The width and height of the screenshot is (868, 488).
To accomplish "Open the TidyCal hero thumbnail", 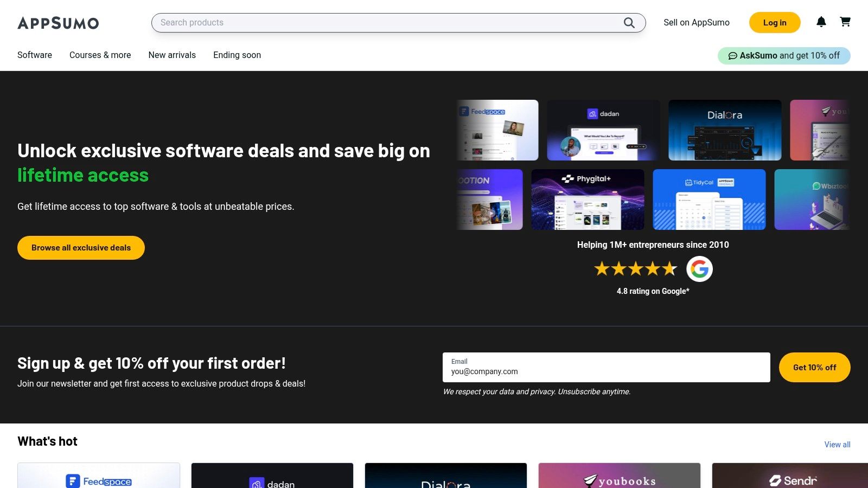I will (709, 200).
